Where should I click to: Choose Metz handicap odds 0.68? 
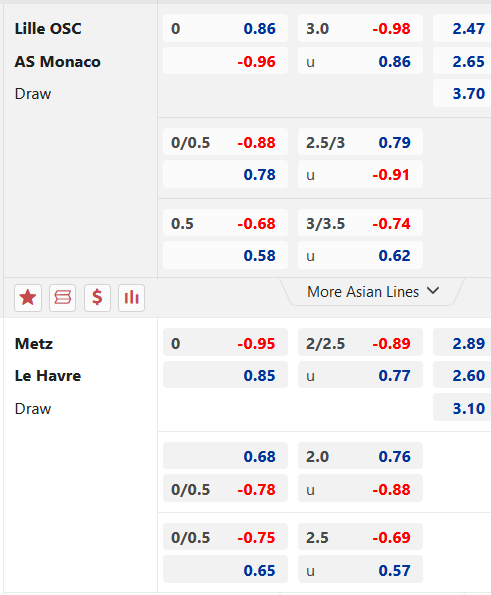tap(225, 456)
